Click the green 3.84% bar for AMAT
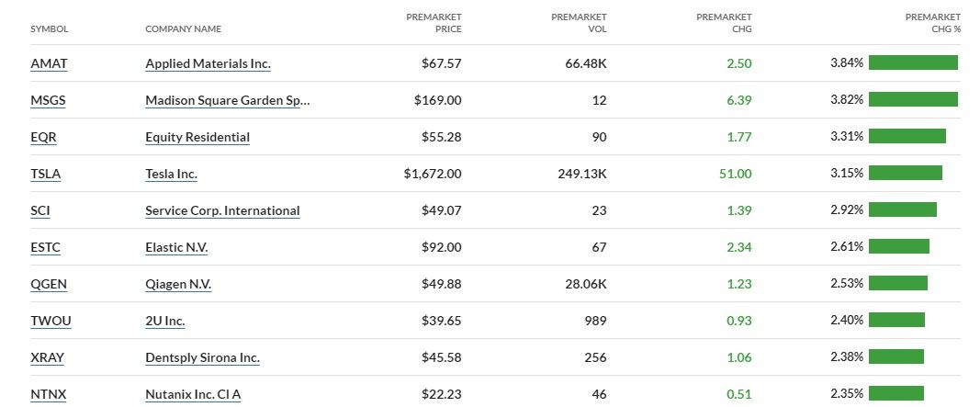This screenshot has height=407, width=980. pyautogui.click(x=913, y=62)
